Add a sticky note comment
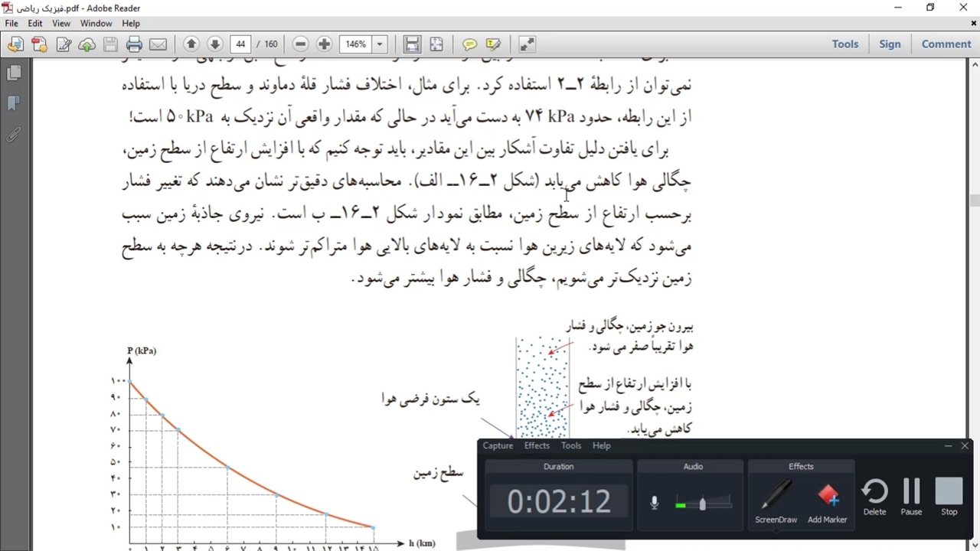 [x=469, y=44]
